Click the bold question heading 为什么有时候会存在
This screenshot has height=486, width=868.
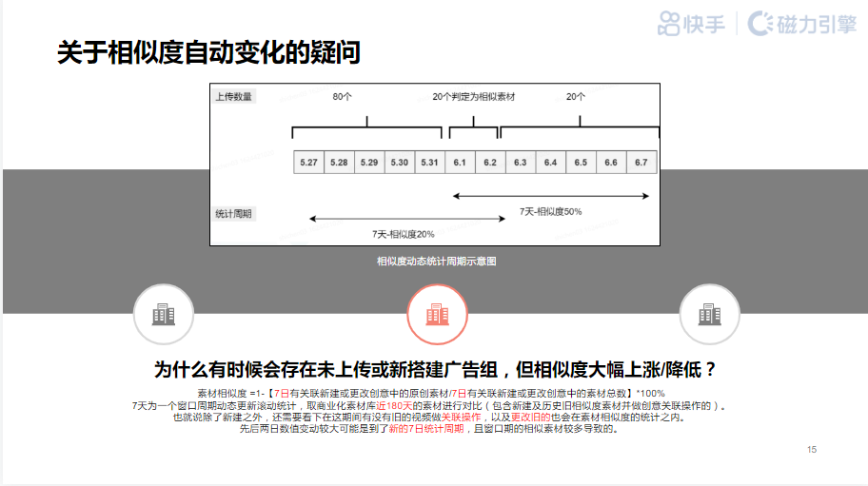coord(435,370)
